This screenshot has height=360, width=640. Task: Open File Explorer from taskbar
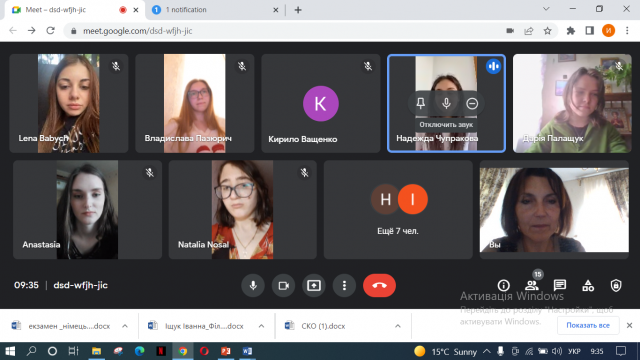96,351
